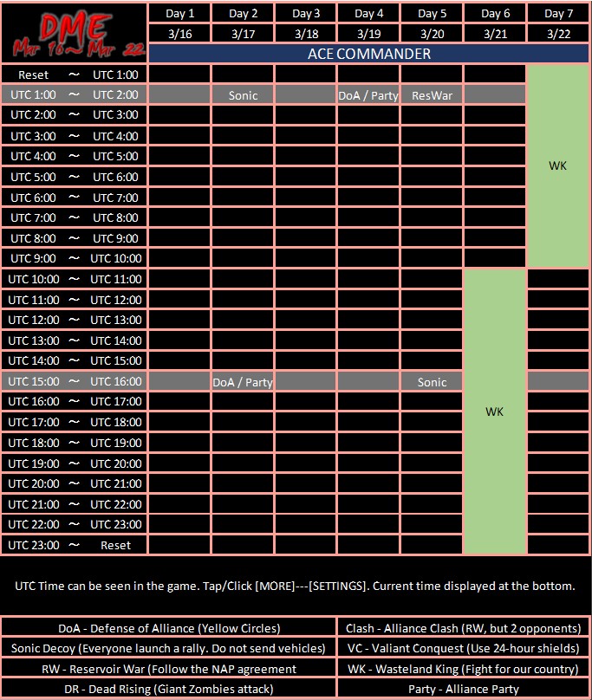Select the Sonic cell under Day 2
This screenshot has height=700, width=592.
(243, 95)
